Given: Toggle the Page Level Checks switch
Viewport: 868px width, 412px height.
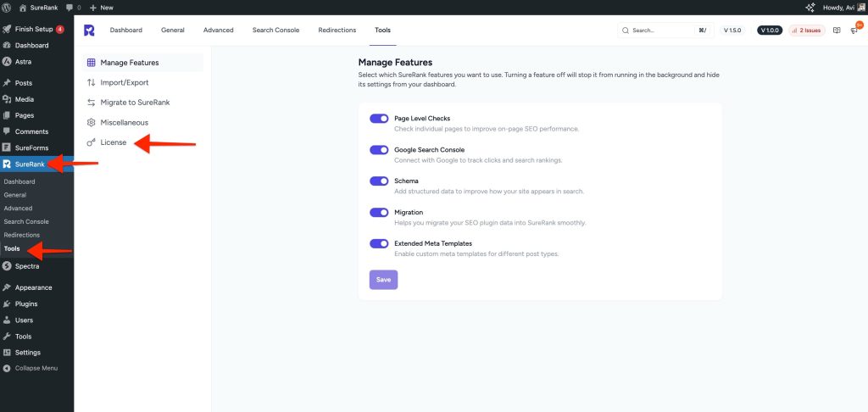Looking at the screenshot, I should tap(379, 119).
